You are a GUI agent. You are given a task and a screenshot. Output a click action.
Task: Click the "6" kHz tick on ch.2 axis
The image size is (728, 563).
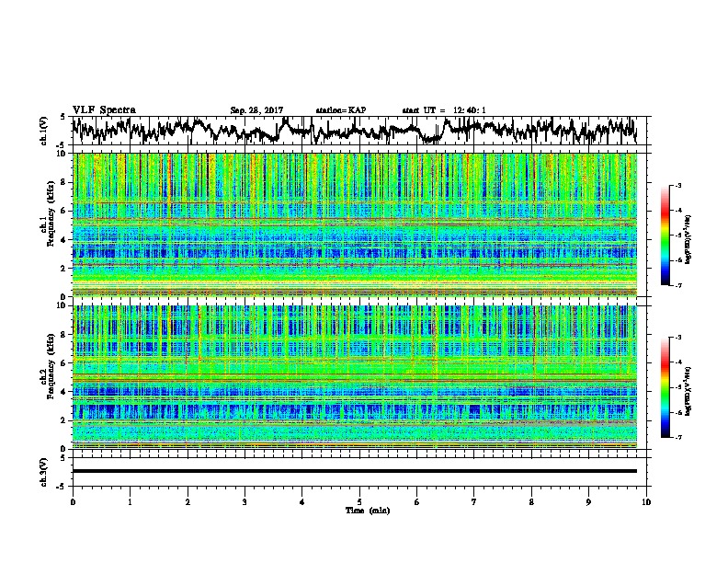64,363
